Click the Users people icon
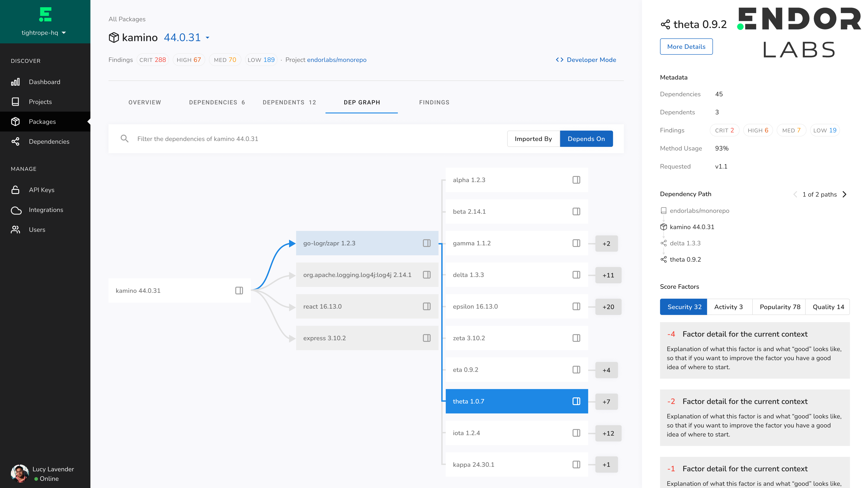This screenshot has width=868, height=488. pos(16,230)
